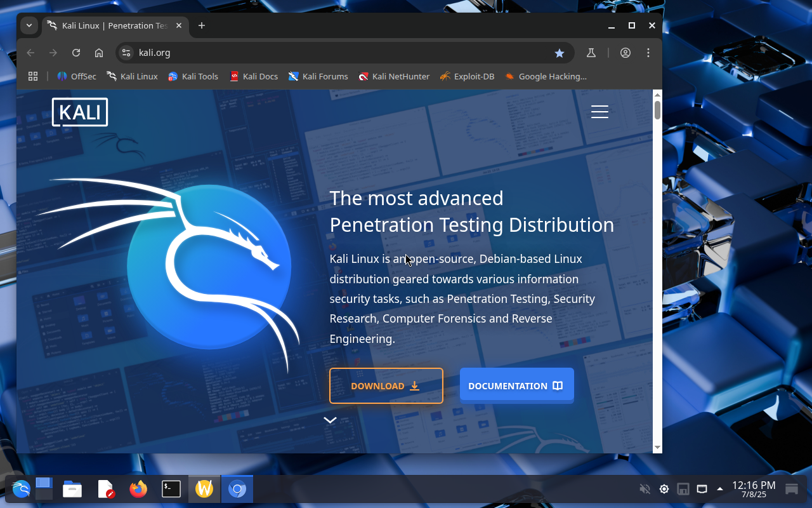Open Chrome Labs flask icon
The width and height of the screenshot is (812, 508).
[591, 53]
